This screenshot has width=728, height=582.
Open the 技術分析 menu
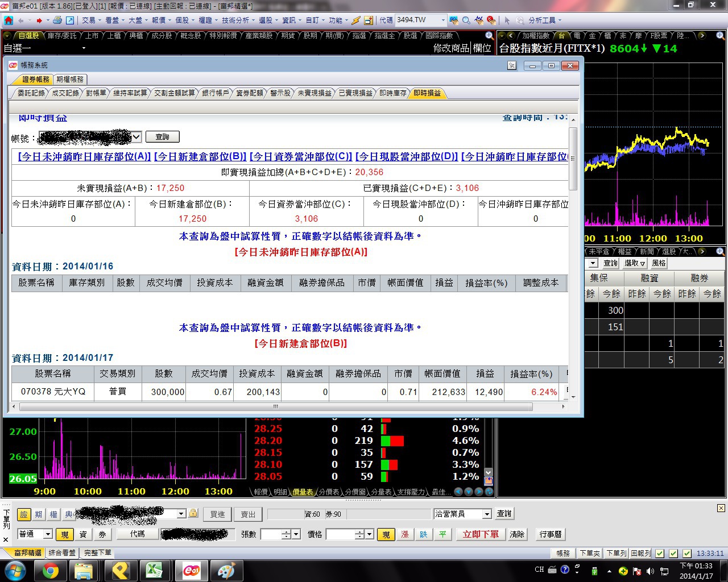coord(235,20)
